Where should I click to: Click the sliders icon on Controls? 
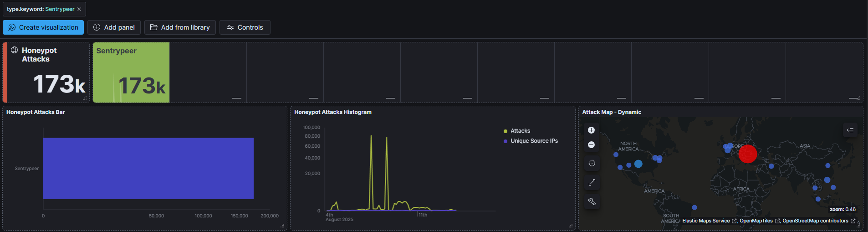pos(230,27)
